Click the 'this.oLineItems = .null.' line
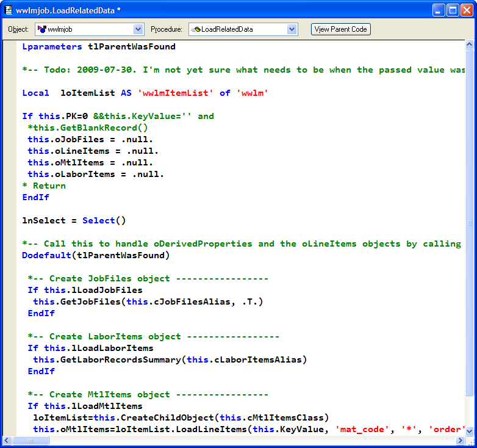The image size is (477, 448). pyautogui.click(x=93, y=151)
